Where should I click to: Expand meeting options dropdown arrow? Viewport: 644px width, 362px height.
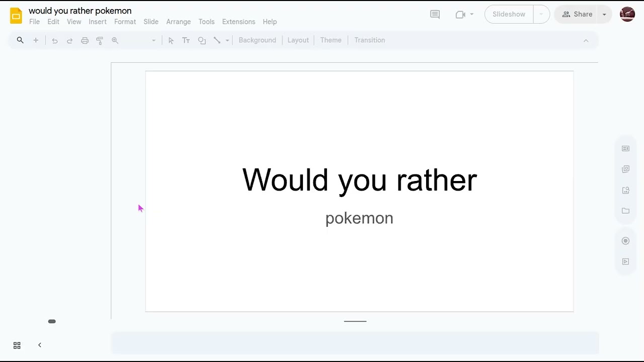(x=472, y=14)
